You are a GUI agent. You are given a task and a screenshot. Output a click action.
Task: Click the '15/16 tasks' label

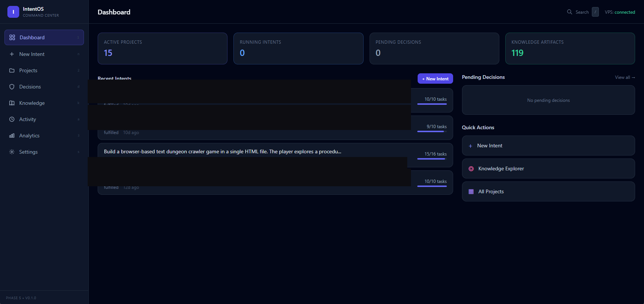435,154
